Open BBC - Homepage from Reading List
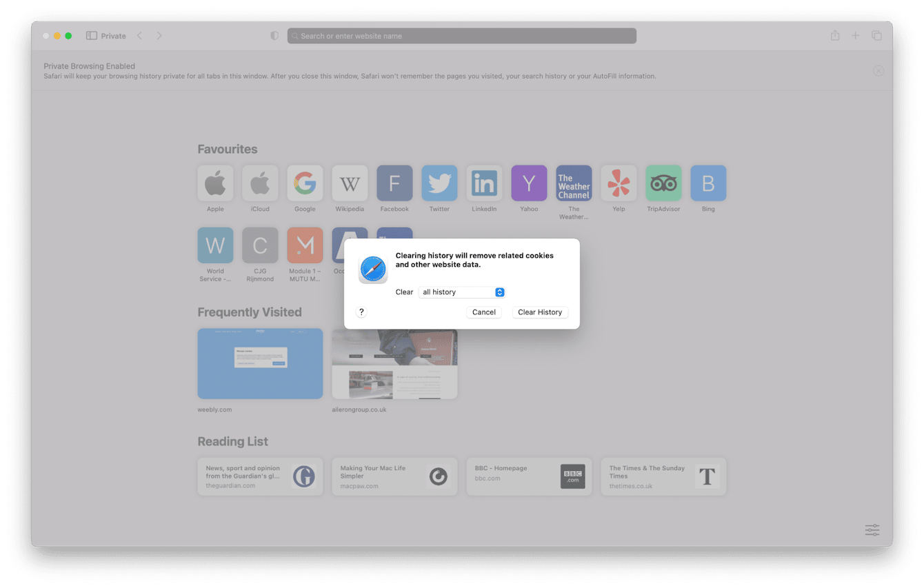924x588 pixels. [529, 476]
